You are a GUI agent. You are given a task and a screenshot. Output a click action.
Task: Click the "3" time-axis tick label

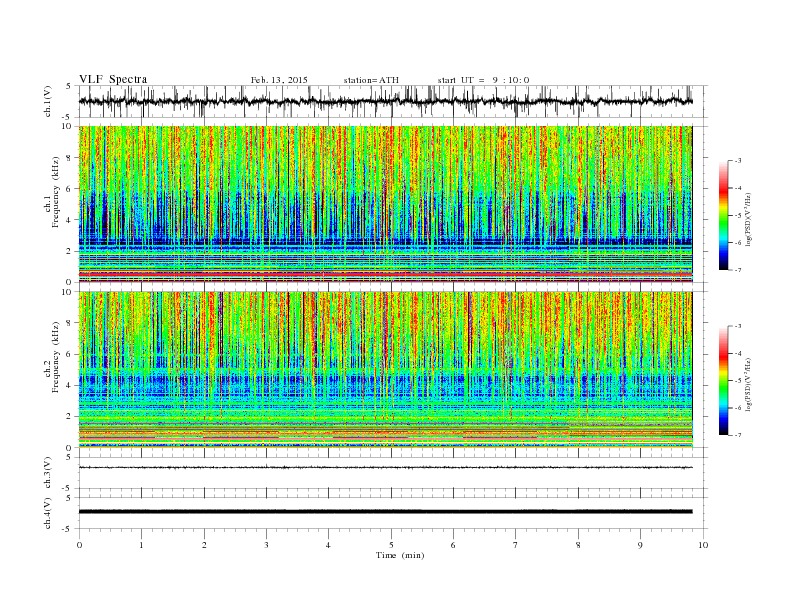pos(266,545)
